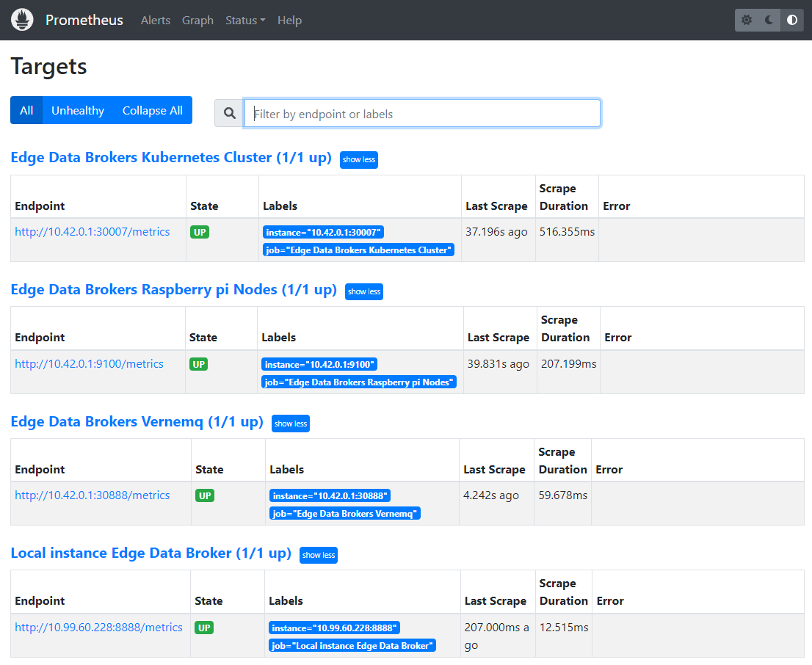Open Local instance Edge Data Broker heading
Screen dimensions: 812x665
point(151,553)
